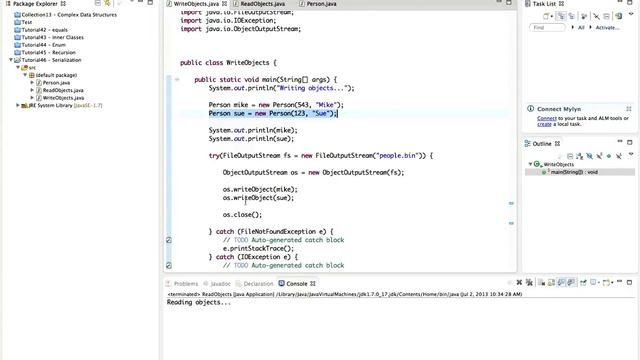This screenshot has height=360, width=640.
Task: Expand JRE System Library node
Action: click(18, 105)
